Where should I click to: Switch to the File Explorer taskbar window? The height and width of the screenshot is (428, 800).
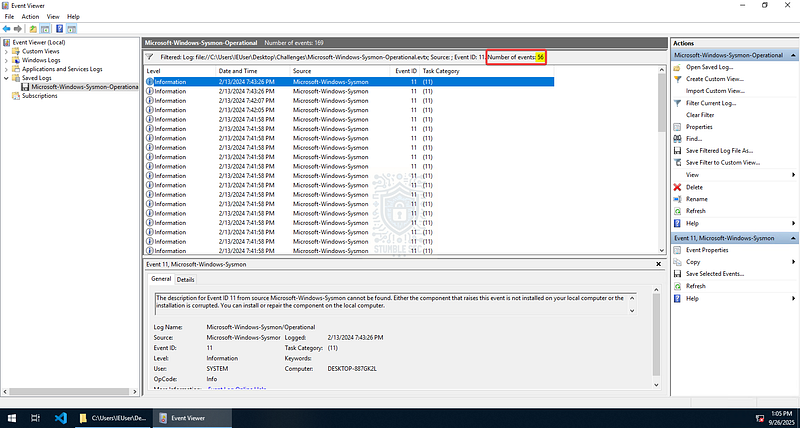(113, 418)
